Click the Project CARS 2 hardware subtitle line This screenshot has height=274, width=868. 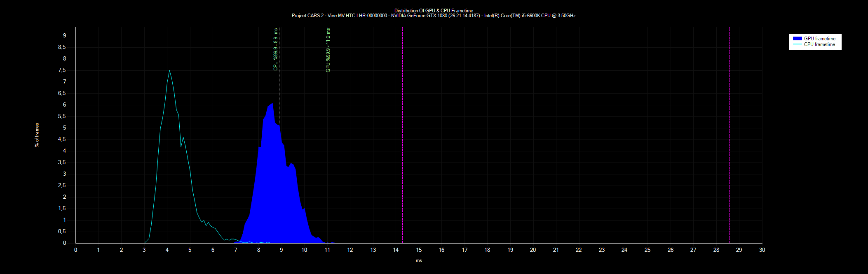(434, 16)
